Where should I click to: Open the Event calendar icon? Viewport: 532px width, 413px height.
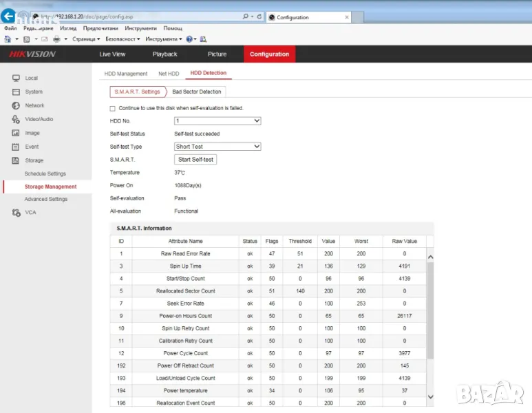[x=16, y=147]
